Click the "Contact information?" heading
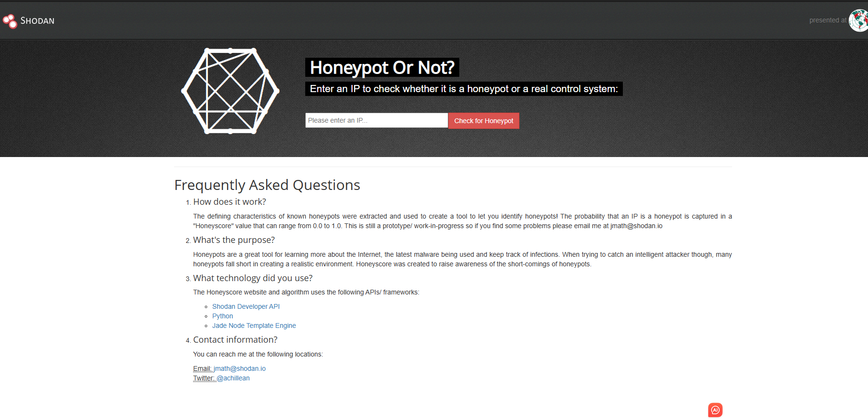 coord(235,340)
